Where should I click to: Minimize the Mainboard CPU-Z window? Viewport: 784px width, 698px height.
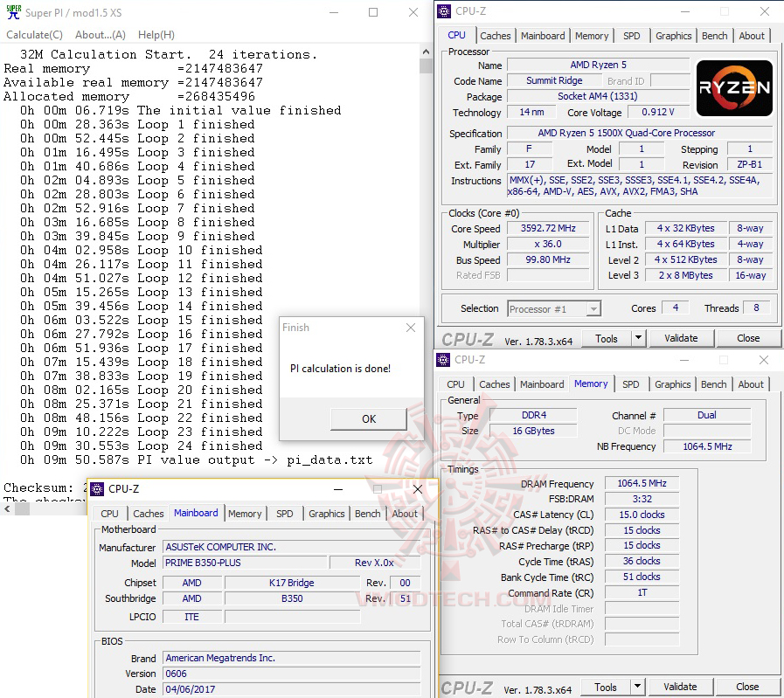[338, 489]
